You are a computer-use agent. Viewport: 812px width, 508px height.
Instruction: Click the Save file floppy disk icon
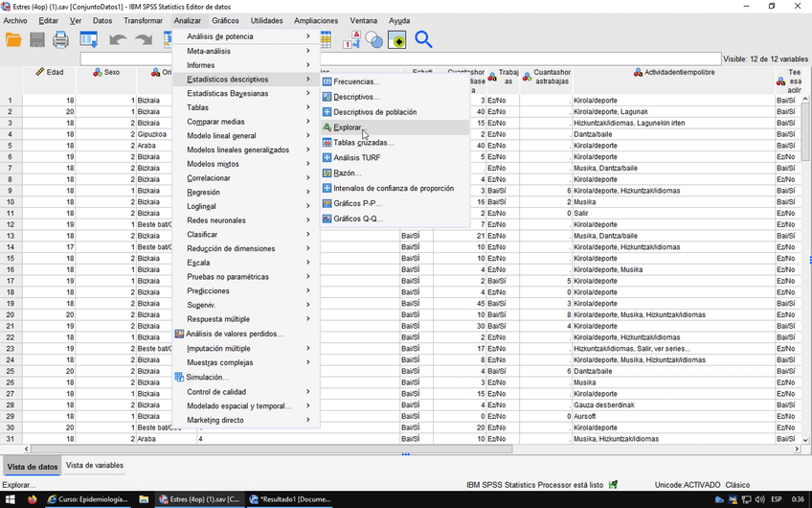[x=37, y=39]
